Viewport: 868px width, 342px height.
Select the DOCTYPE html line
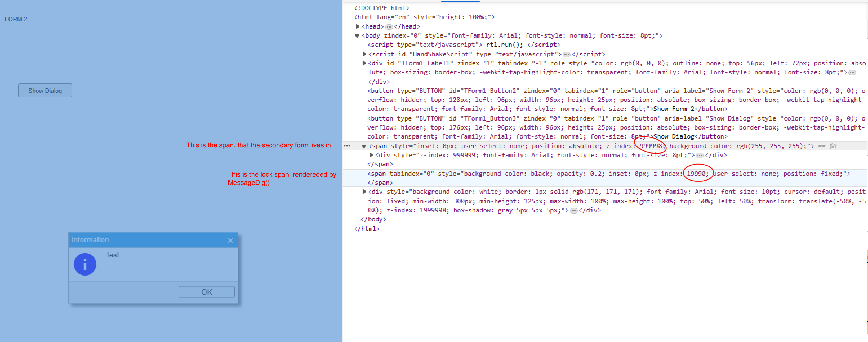click(x=381, y=8)
